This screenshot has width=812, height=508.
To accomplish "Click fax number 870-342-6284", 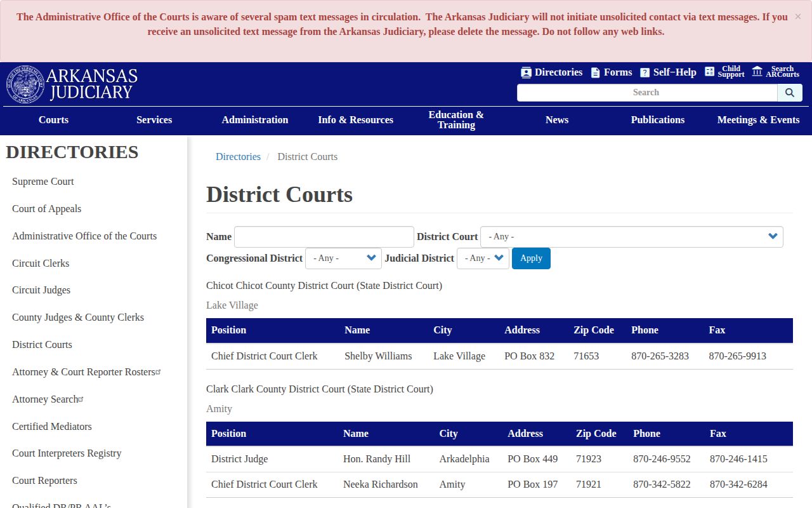I will pyautogui.click(x=738, y=485).
